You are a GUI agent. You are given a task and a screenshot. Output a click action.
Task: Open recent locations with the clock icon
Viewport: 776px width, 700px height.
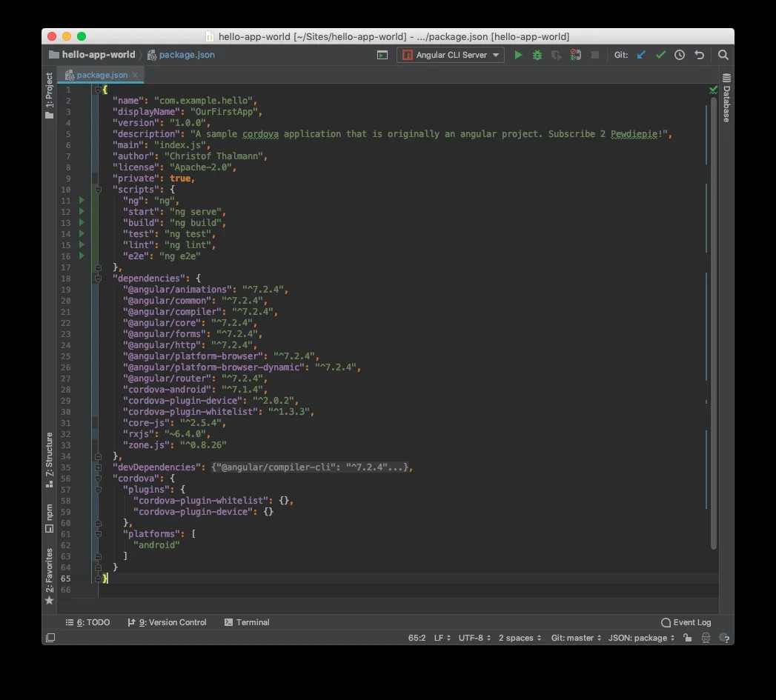pos(679,55)
